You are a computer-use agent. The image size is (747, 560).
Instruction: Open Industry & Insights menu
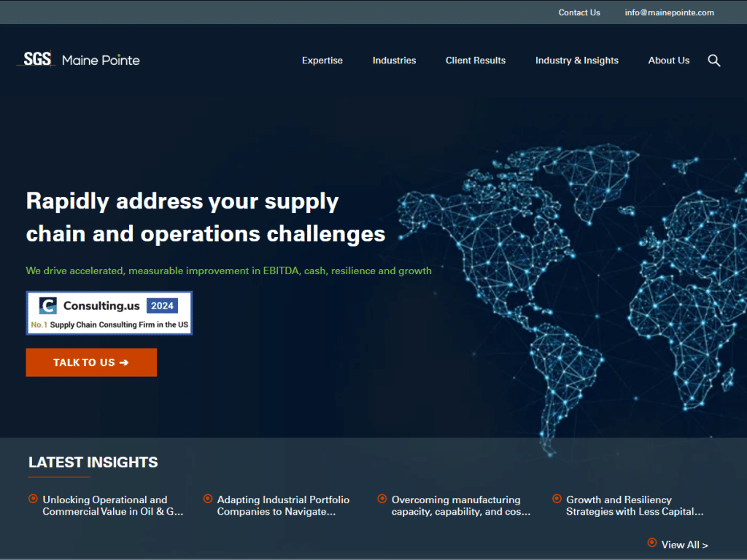click(576, 61)
